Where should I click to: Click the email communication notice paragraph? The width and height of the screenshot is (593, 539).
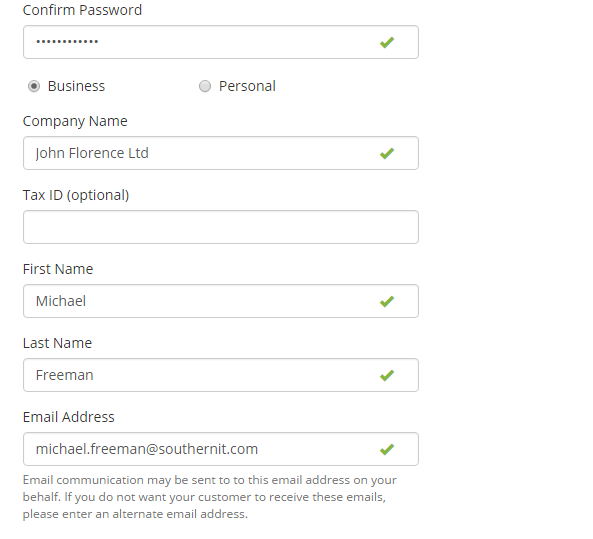(210, 497)
